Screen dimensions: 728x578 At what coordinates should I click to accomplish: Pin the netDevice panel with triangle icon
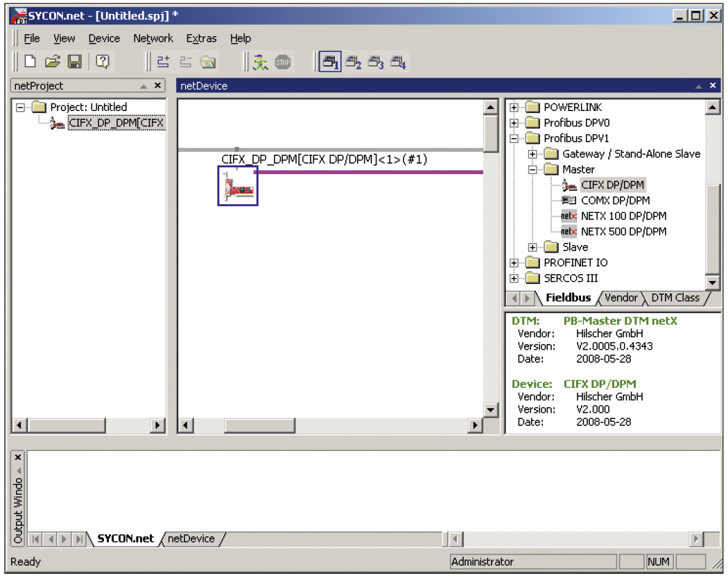[698, 87]
